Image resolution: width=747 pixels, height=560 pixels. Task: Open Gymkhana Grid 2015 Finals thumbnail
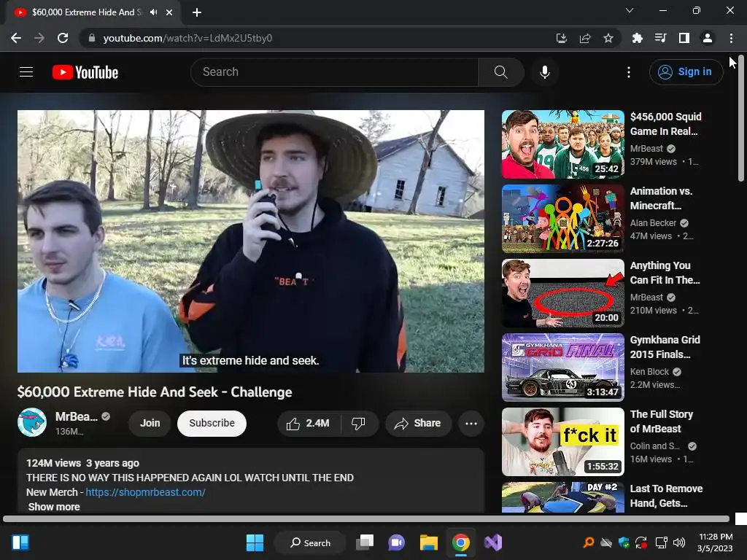tap(562, 367)
